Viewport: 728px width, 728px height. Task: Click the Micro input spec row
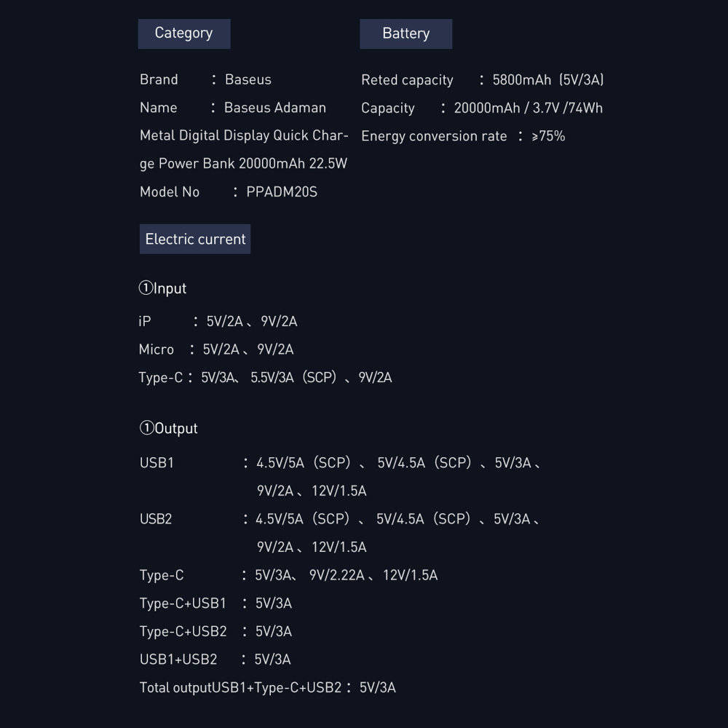point(216,349)
